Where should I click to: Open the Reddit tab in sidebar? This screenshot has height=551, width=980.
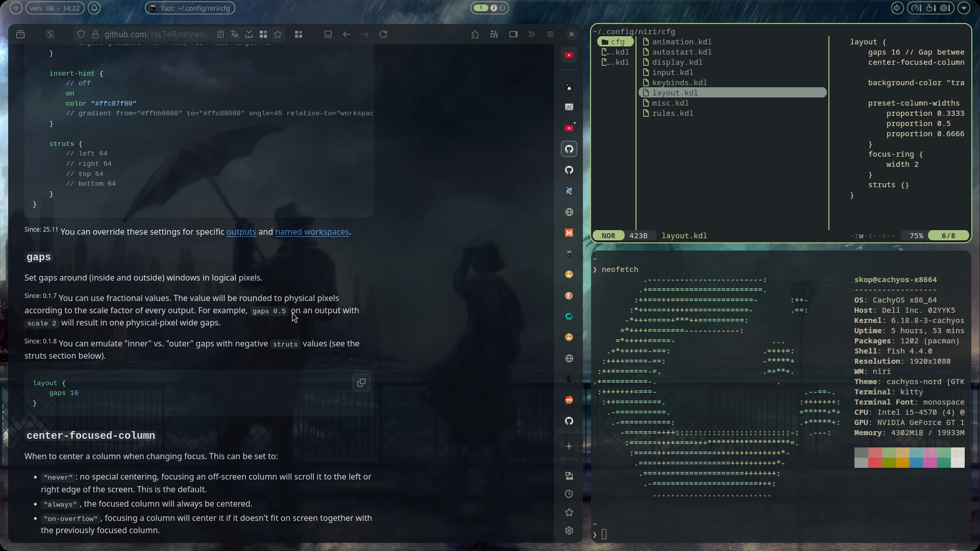click(569, 400)
